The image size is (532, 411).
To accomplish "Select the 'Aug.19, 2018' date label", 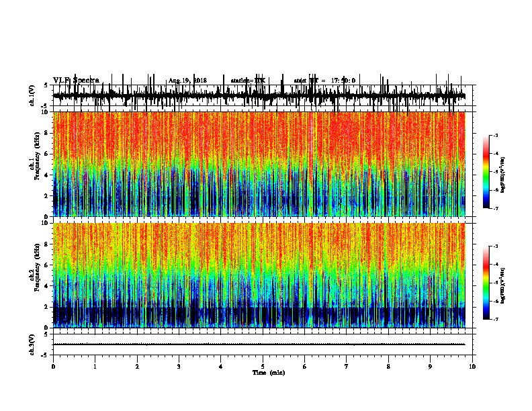I will (x=187, y=81).
